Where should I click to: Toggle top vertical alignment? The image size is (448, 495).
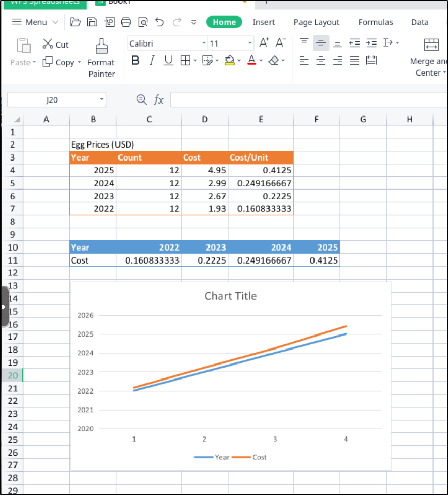pyautogui.click(x=304, y=42)
